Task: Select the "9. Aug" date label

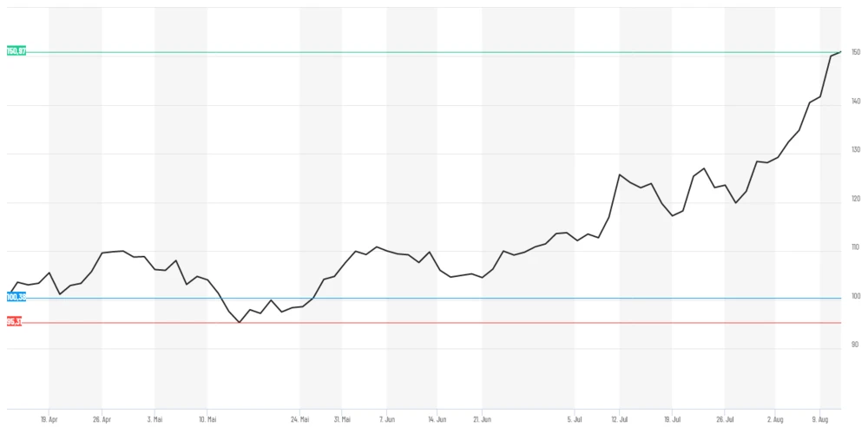Action: pos(820,418)
